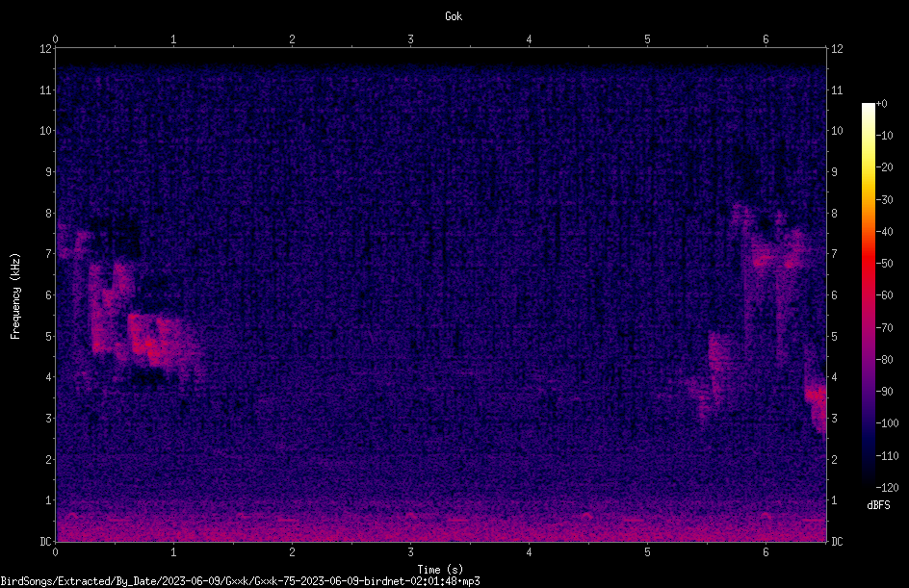The image size is (909, 588).
Task: Click the "-80" value on the dBFS scale
Action: pos(884,360)
